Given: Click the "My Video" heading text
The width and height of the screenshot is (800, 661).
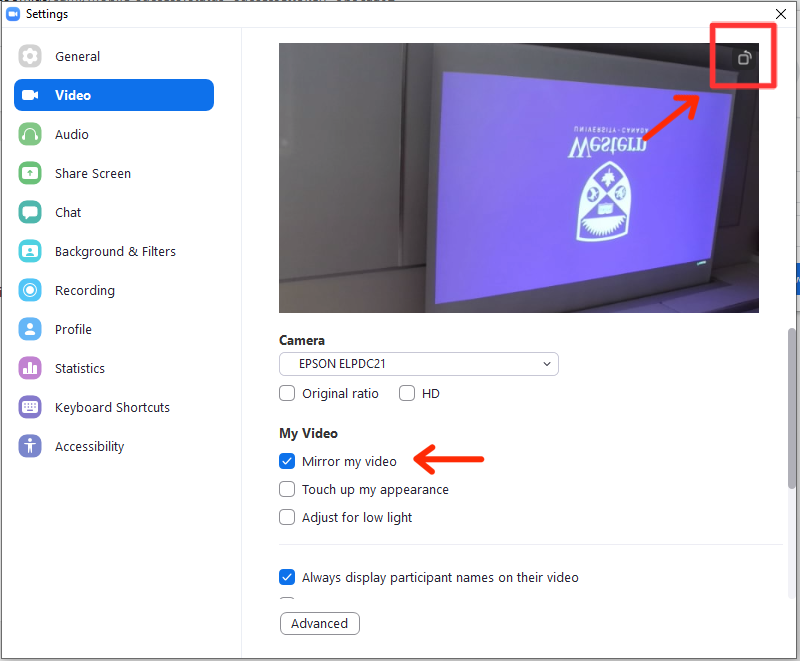Looking at the screenshot, I should (x=308, y=433).
